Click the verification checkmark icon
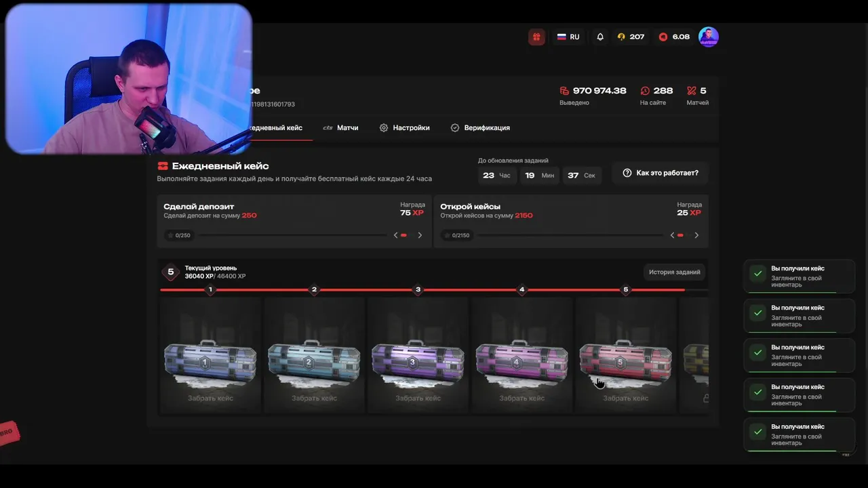 point(455,127)
